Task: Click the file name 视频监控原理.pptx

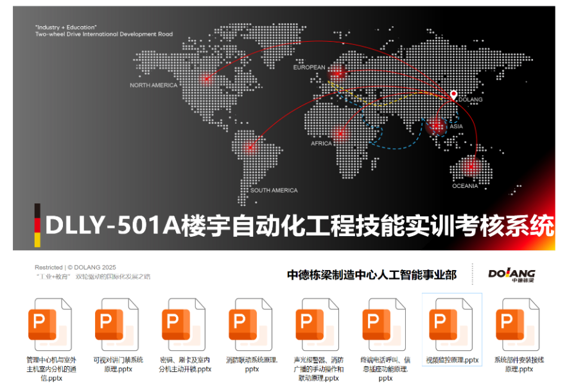Action: pyautogui.click(x=452, y=360)
